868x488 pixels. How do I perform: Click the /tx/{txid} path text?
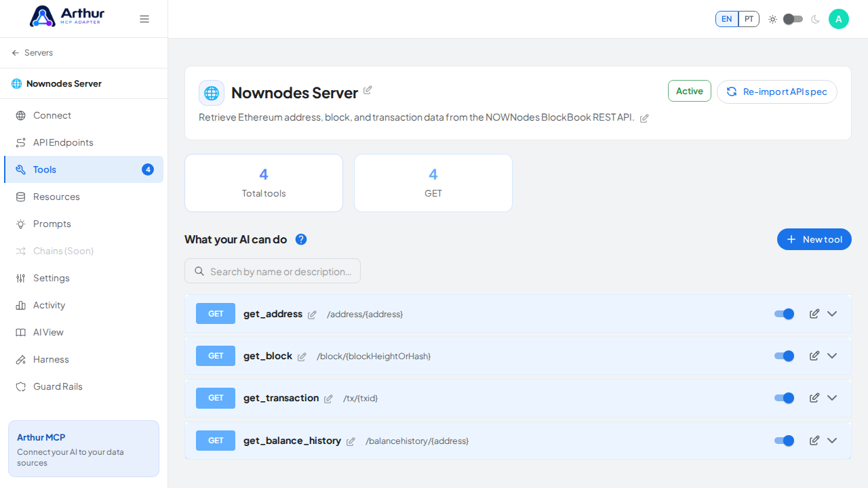[361, 399]
